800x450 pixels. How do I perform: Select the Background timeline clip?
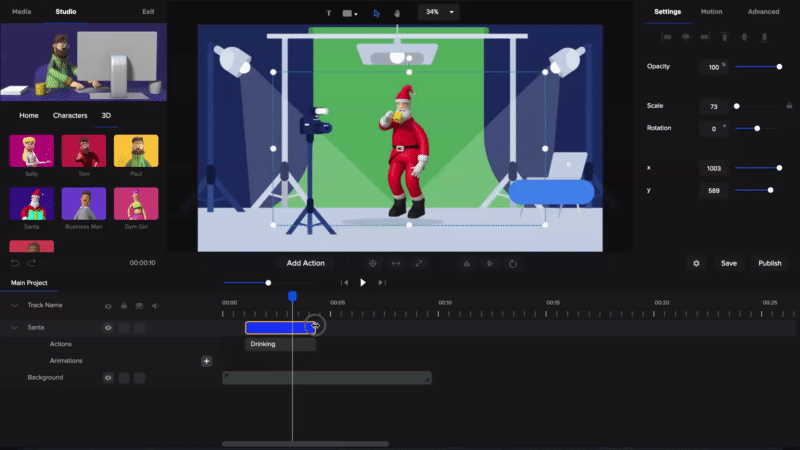327,378
